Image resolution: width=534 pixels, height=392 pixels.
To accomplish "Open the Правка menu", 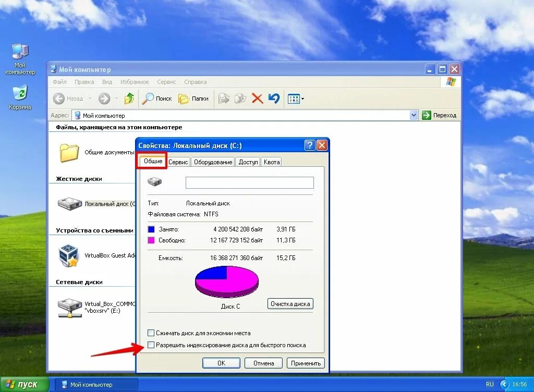I will pos(84,82).
